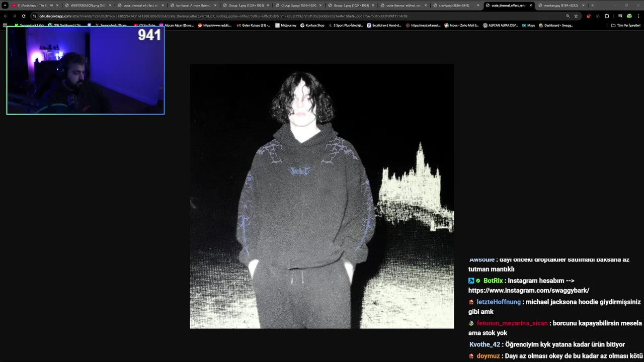Close the WINTERSEASON.png tab
The width and height of the screenshot is (644, 362).
(x=110, y=5)
